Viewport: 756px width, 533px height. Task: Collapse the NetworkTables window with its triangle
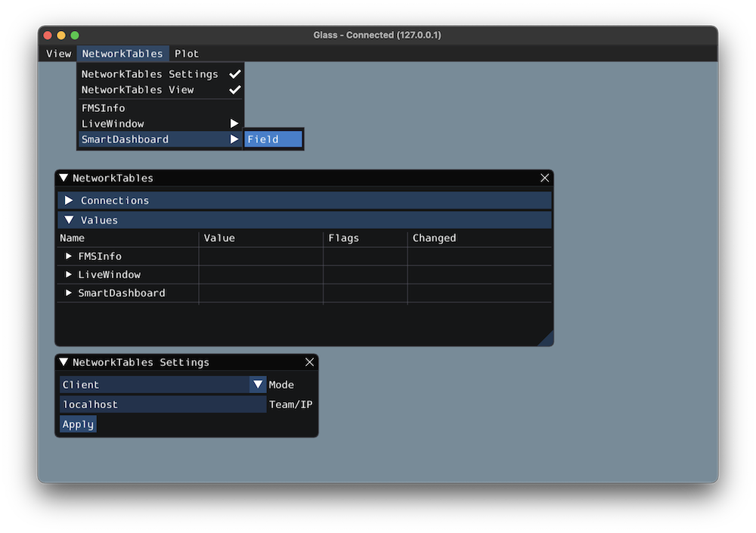click(x=64, y=178)
